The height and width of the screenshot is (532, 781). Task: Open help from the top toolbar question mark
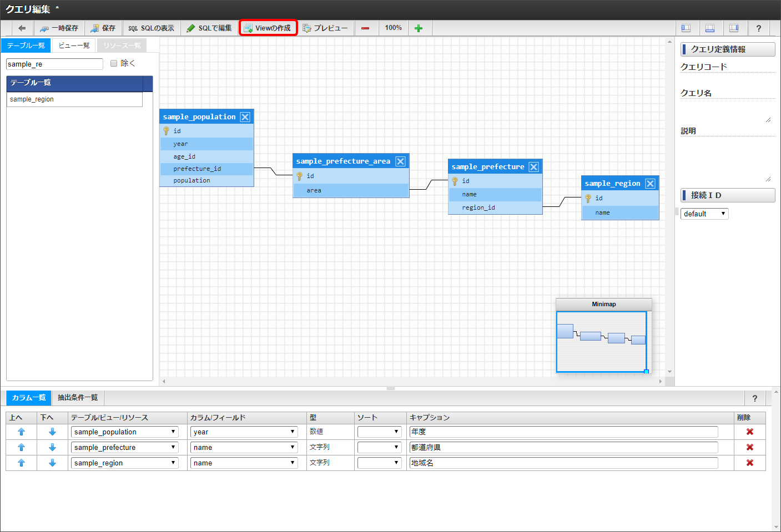759,28
